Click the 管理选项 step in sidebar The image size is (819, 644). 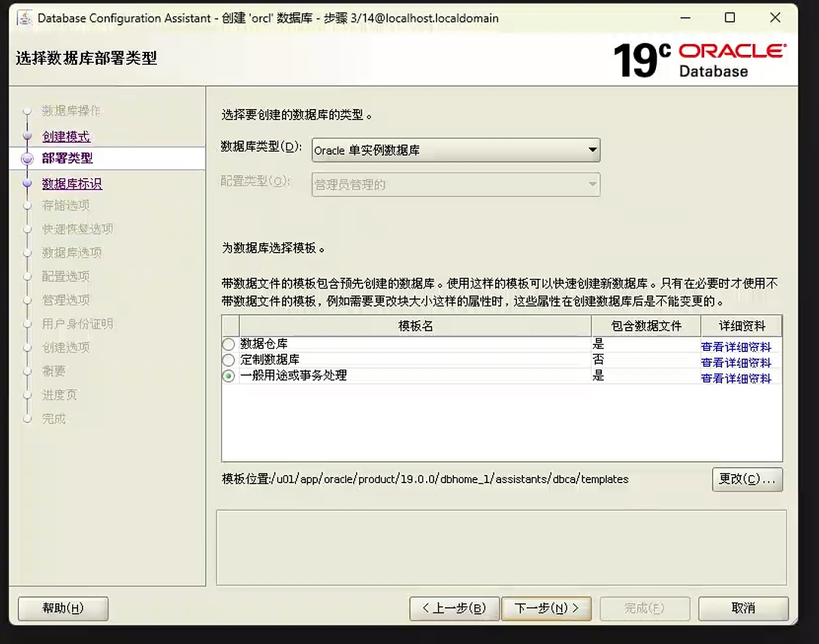click(x=66, y=300)
